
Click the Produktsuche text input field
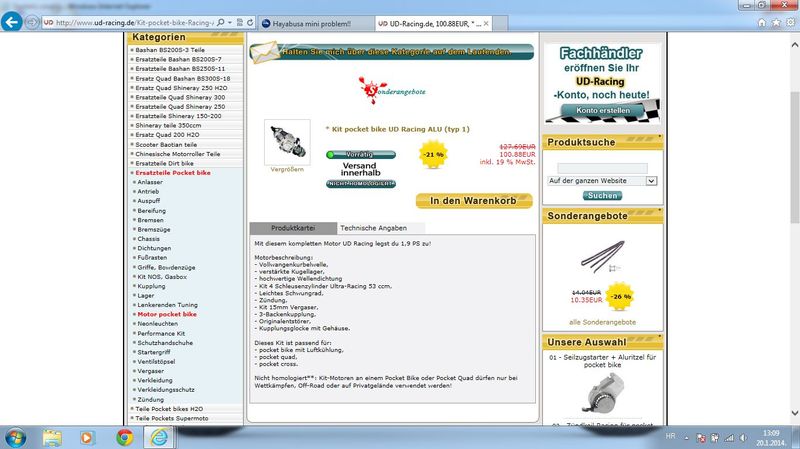point(602,168)
